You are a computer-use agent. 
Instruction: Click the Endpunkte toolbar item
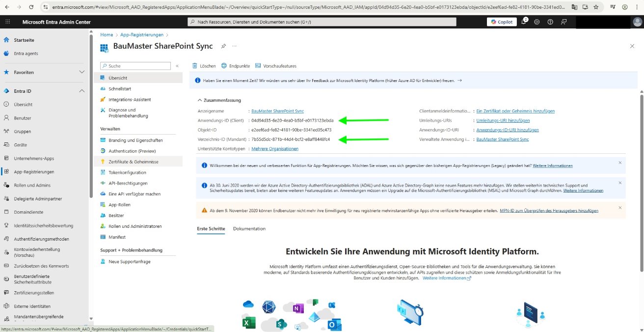pyautogui.click(x=236, y=65)
